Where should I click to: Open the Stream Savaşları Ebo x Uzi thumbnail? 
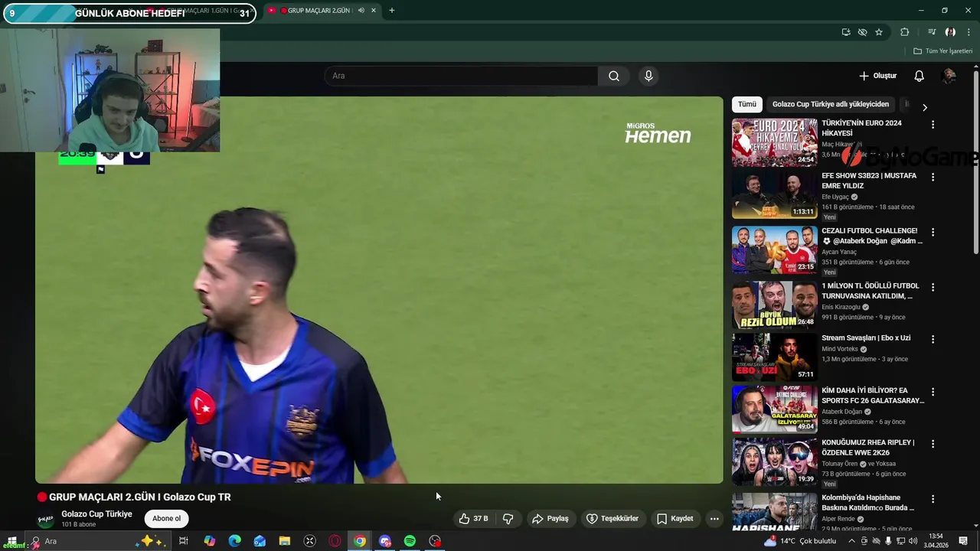[774, 357]
